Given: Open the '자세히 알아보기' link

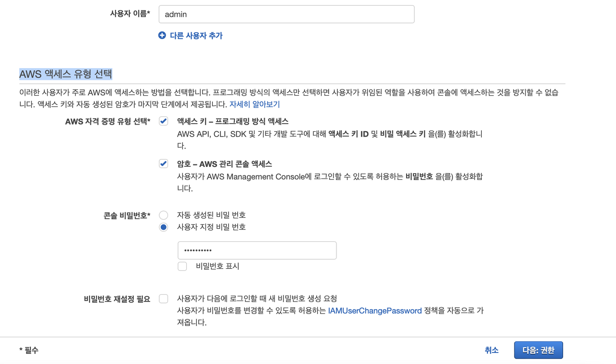Looking at the screenshot, I should click(255, 104).
